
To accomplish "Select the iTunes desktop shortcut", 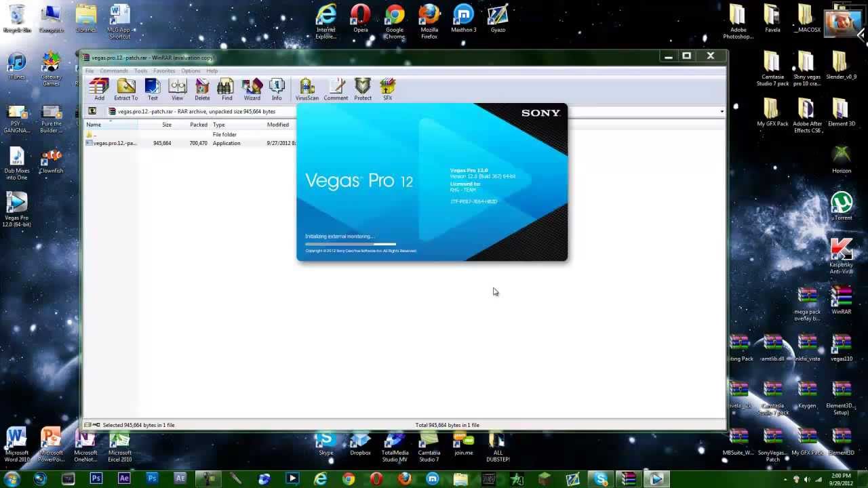I will [17, 66].
